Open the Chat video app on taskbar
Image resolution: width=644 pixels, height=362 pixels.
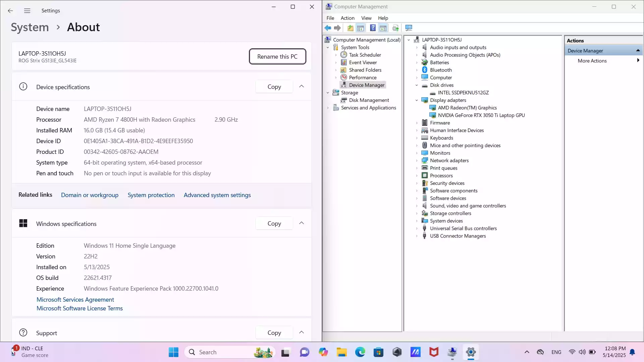(305, 352)
